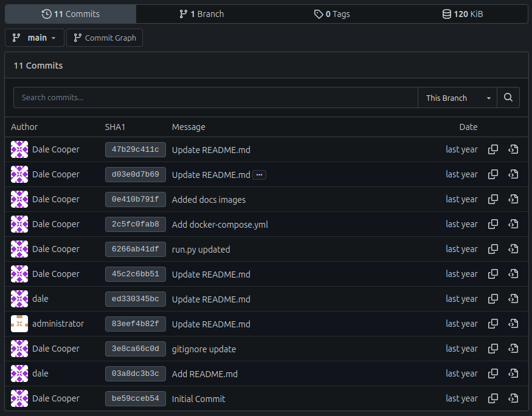Open commit be59cceb54 link
The height and width of the screenshot is (416, 532).
136,398
